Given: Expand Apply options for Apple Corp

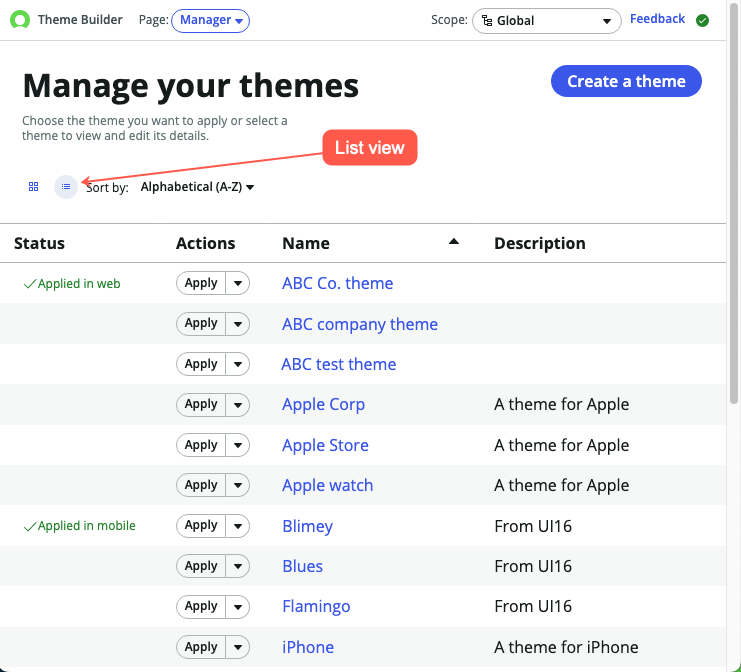Looking at the screenshot, I should pos(238,405).
